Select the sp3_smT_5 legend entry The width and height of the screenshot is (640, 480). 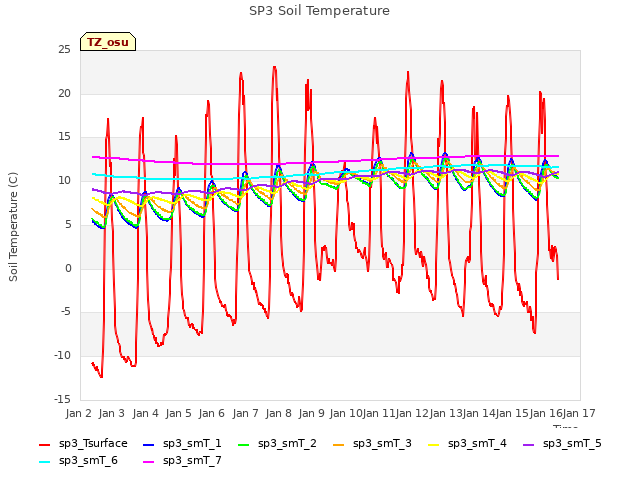(562, 444)
